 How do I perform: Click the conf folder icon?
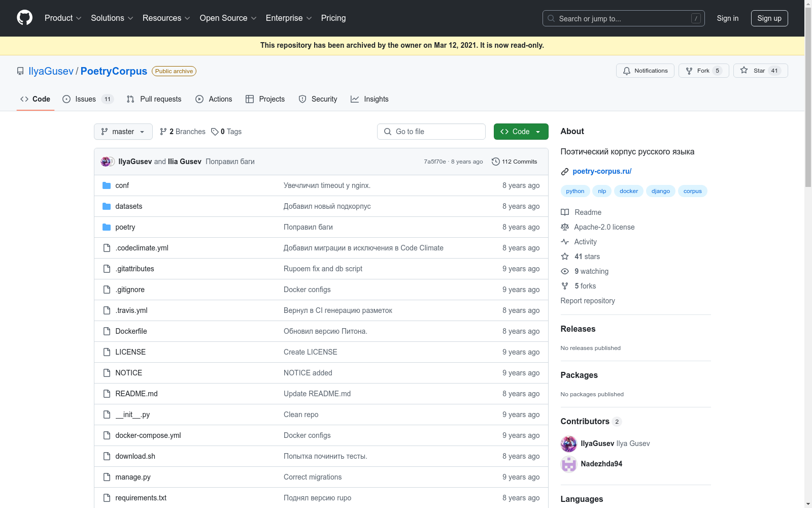coord(107,185)
